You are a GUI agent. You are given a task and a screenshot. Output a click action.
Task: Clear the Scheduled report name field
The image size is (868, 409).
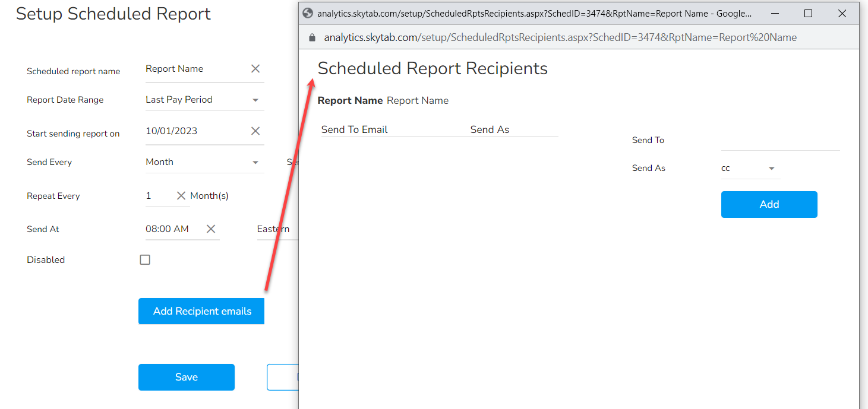[x=255, y=69]
